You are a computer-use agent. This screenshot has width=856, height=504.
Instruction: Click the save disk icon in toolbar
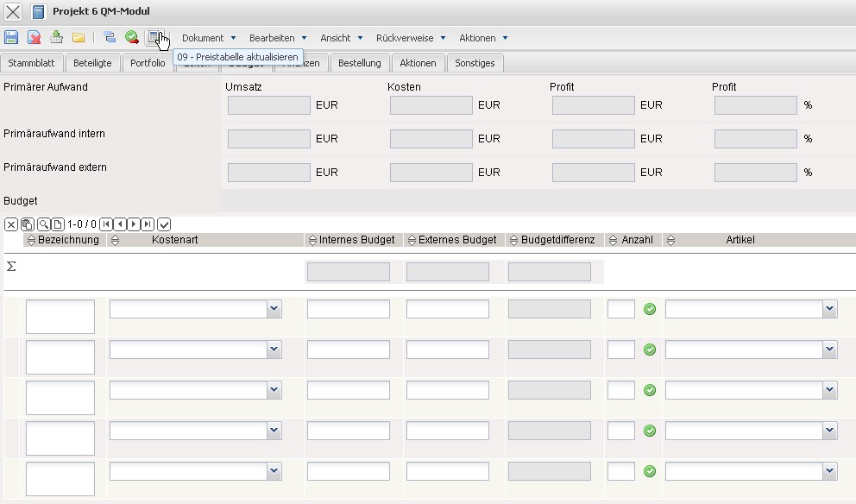point(11,37)
